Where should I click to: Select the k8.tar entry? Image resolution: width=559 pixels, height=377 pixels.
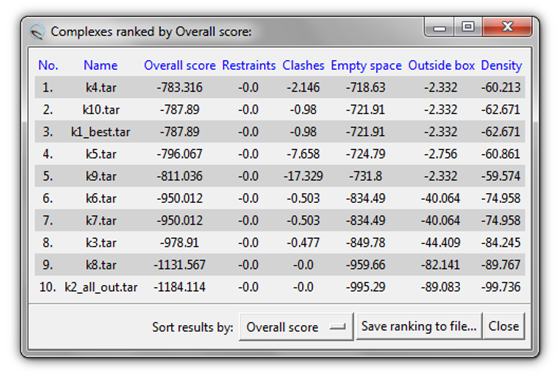(x=101, y=265)
